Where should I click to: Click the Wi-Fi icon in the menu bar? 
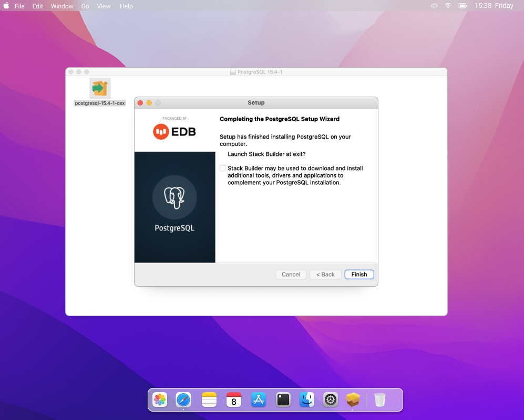click(x=447, y=6)
